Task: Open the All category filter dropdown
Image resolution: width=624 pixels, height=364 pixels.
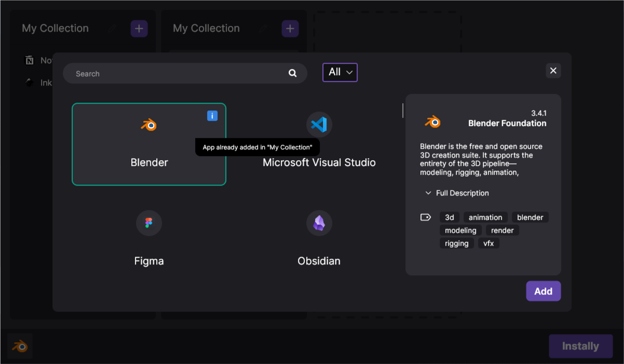Action: click(x=340, y=73)
